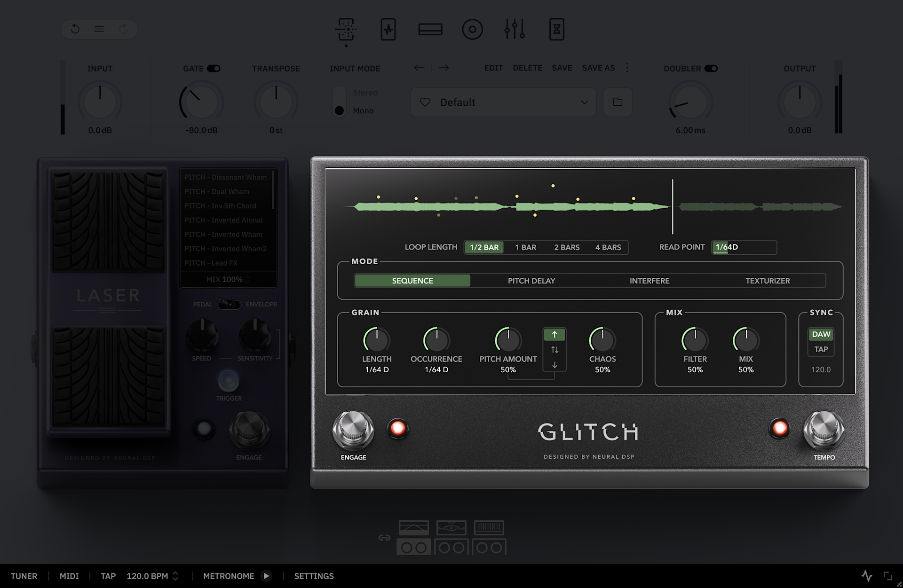Set pitch direction to down arrow
903x588 pixels.
(554, 365)
